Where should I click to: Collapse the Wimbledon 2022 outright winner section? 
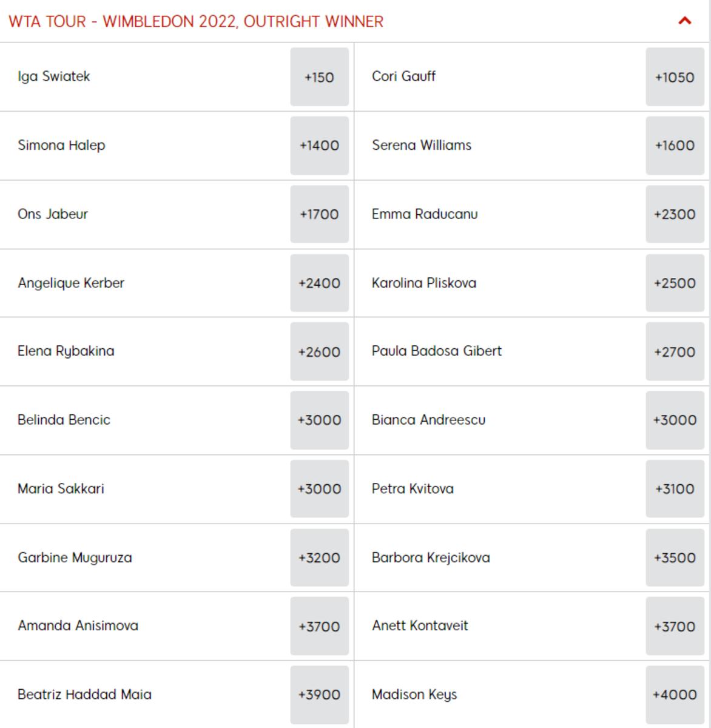[x=684, y=21]
